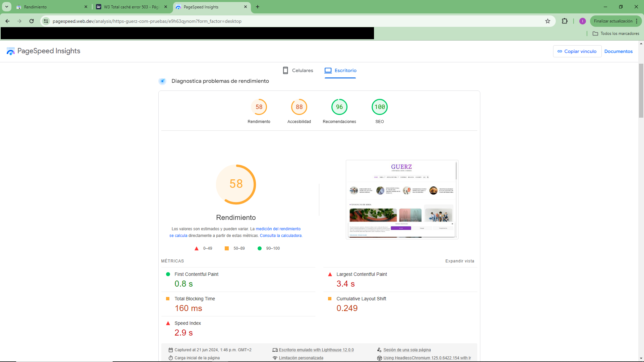Screen dimensions: 644x362
Task: Click the large 58 performance gauge
Action: point(236,184)
